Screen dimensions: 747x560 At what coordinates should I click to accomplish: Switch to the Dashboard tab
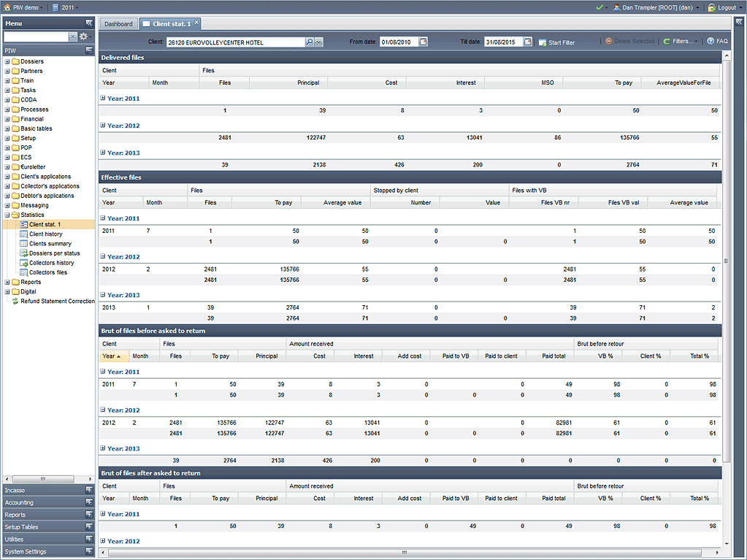coord(118,24)
